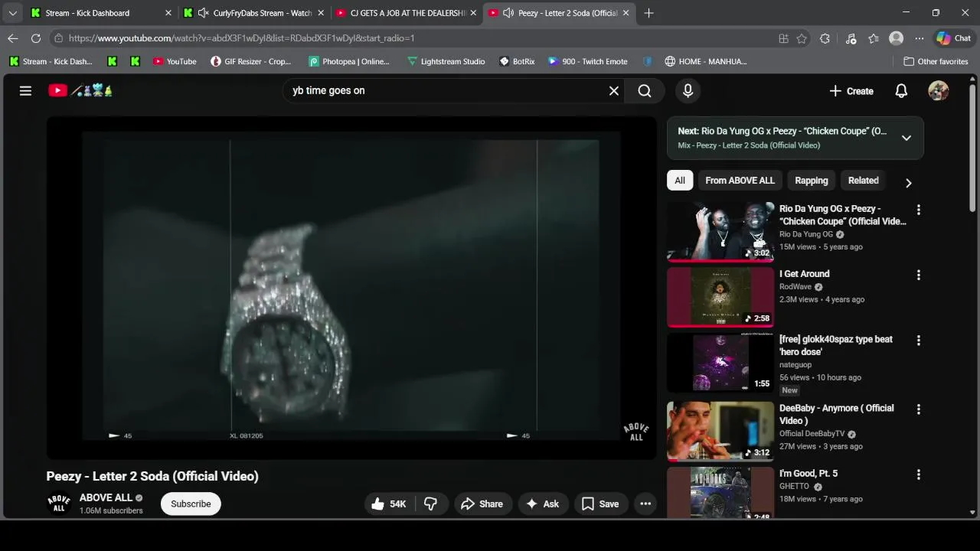Expand the Next mix playlist panel
Screen dimensions: 980x551
(x=906, y=138)
